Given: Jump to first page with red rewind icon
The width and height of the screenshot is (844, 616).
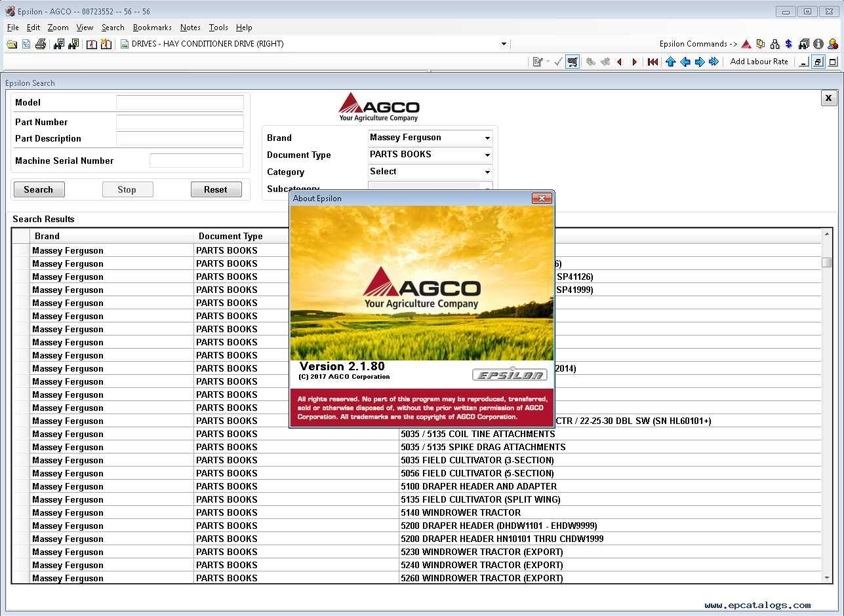Looking at the screenshot, I should 653,62.
